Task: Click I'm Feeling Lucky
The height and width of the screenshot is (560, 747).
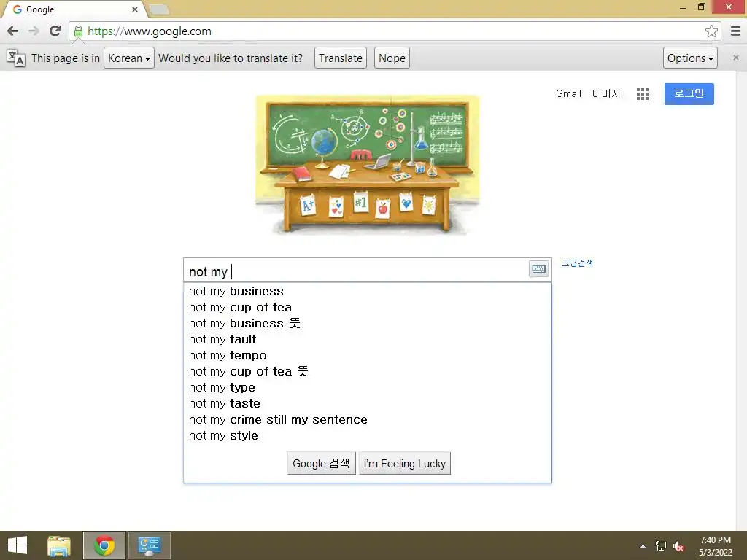Action: point(404,463)
